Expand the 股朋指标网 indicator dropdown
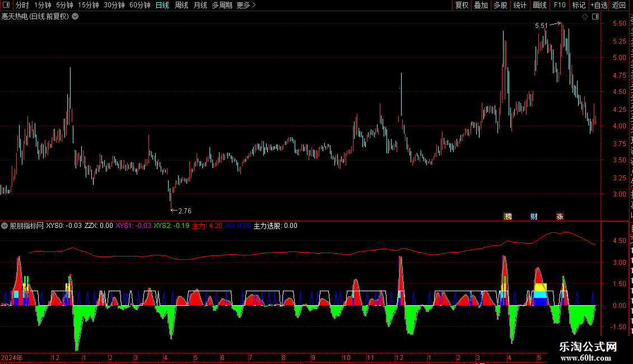The image size is (633, 364). (x=4, y=226)
